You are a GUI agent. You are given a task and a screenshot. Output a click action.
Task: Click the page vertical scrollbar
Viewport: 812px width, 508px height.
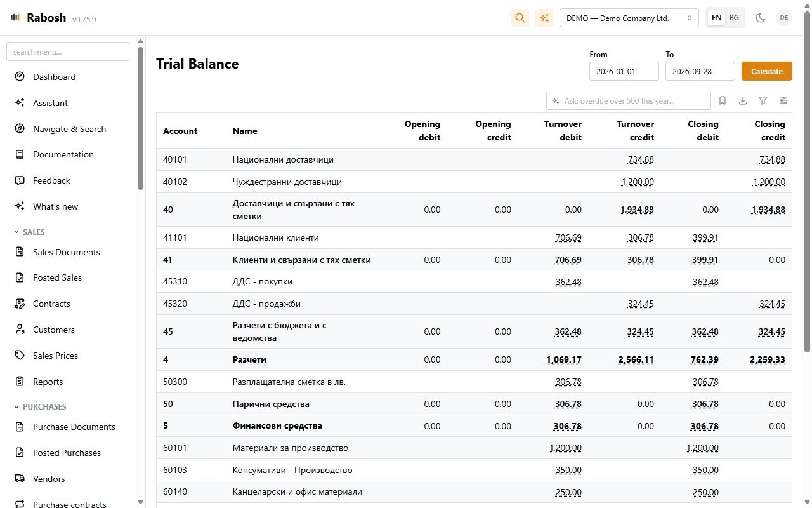tap(807, 181)
